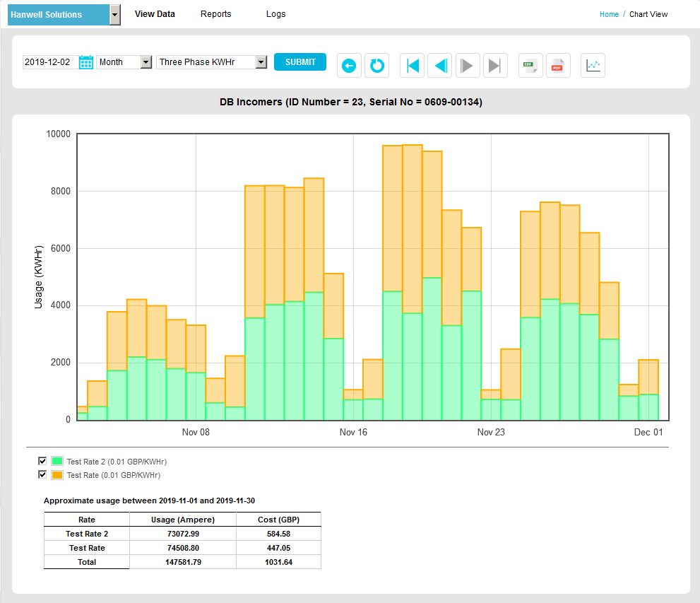Viewport: 700px width, 603px height.
Task: Click the blue back arrow icon
Action: (x=349, y=66)
